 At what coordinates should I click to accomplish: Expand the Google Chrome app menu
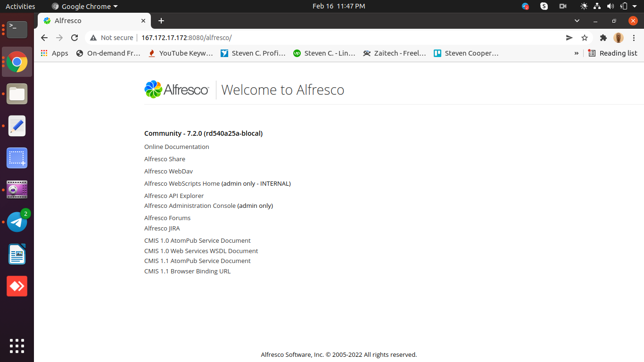pos(84,6)
